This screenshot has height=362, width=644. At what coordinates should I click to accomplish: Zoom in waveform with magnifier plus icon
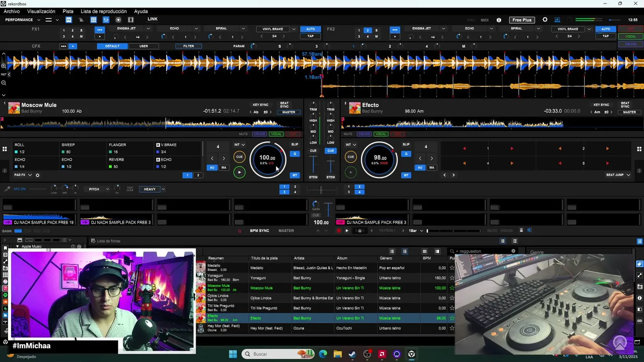pyautogui.click(x=4, y=66)
